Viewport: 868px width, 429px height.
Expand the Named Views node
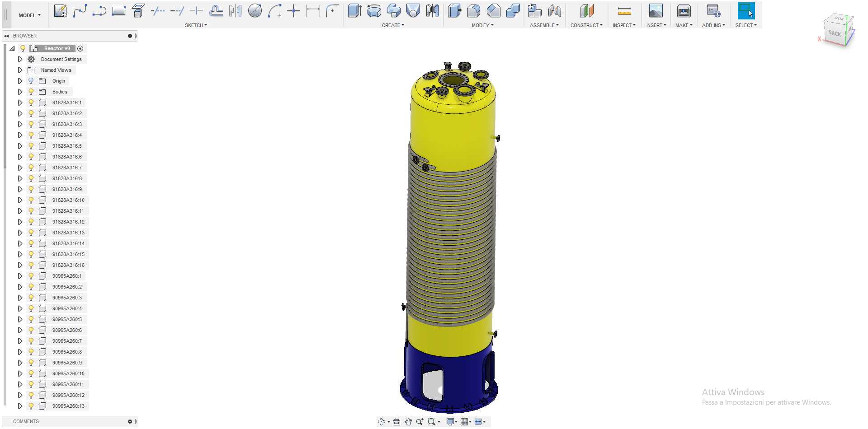[x=20, y=70]
